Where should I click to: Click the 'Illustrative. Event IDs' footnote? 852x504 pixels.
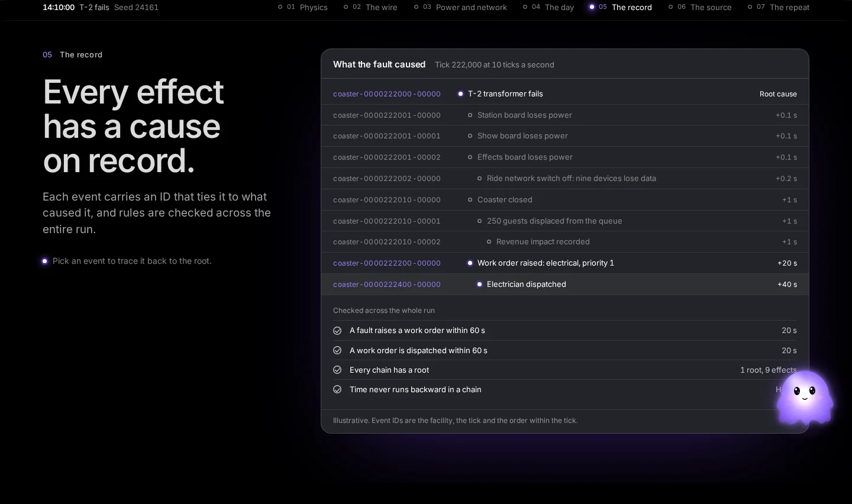(456, 421)
